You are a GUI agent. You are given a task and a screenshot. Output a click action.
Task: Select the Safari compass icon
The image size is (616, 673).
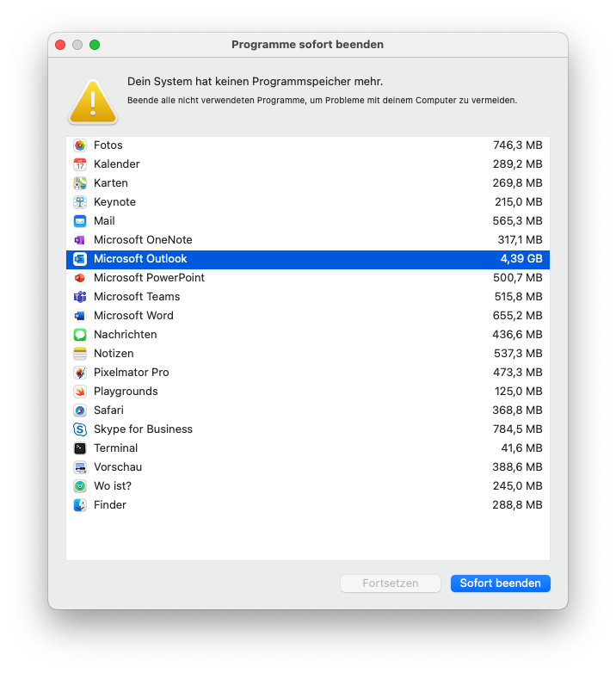[80, 411]
